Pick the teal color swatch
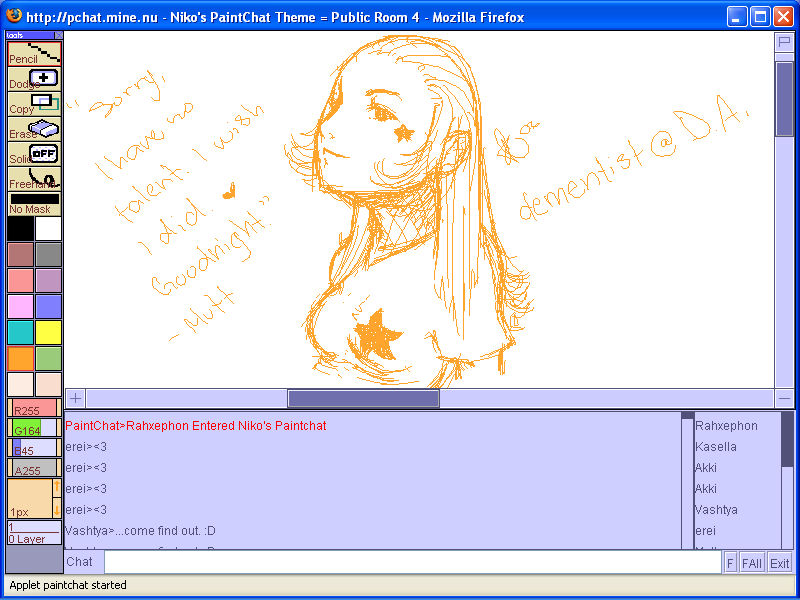The width and height of the screenshot is (800, 600). (x=20, y=333)
